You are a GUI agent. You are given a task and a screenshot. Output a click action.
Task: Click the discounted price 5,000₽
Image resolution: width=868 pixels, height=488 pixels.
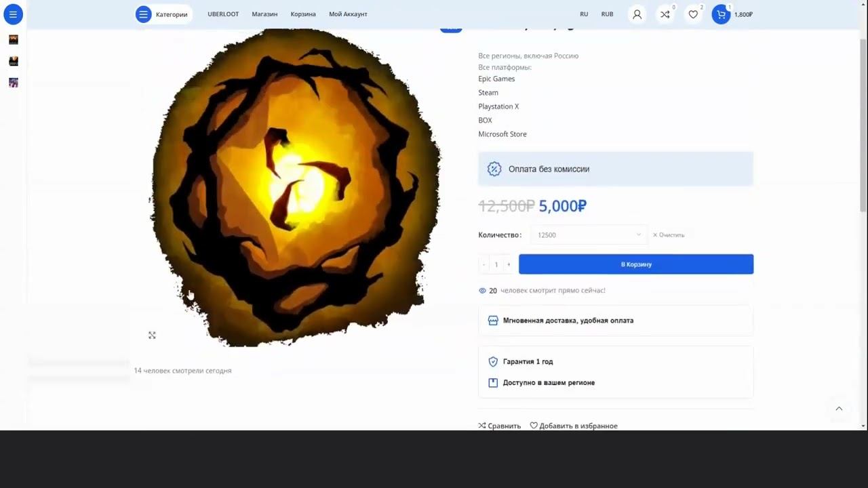563,206
